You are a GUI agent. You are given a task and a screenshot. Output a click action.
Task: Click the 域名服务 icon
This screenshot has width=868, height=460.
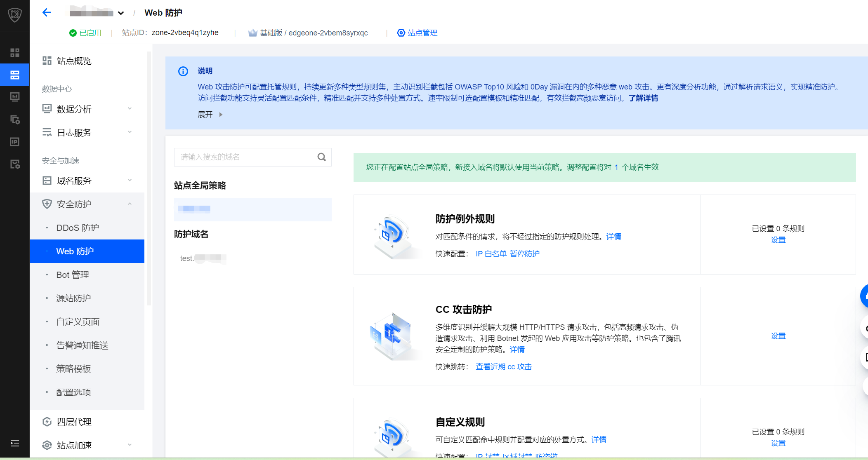pos(47,181)
